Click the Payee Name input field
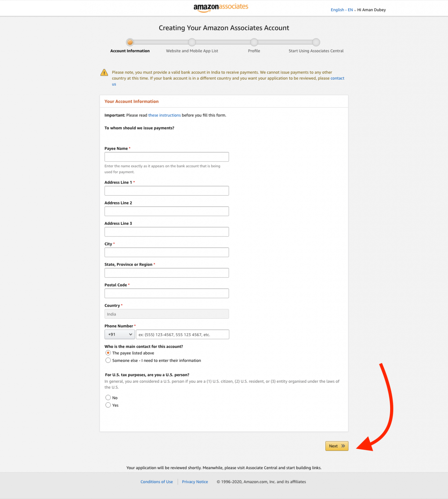This screenshot has width=448, height=499. pos(166,157)
